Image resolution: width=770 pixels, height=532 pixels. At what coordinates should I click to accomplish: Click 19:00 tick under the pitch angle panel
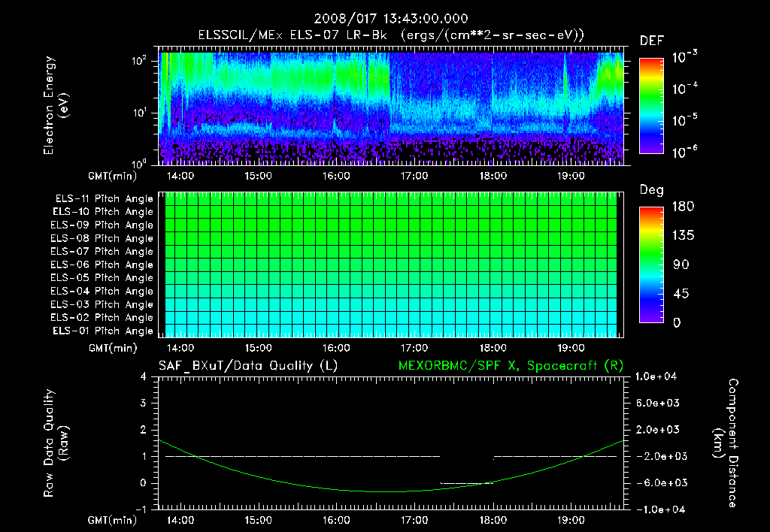coord(571,348)
